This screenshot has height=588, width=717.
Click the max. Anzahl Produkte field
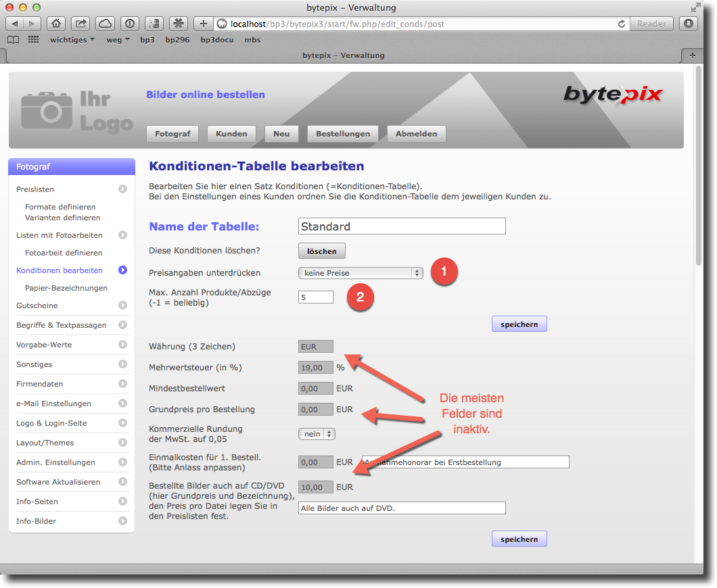(x=316, y=297)
